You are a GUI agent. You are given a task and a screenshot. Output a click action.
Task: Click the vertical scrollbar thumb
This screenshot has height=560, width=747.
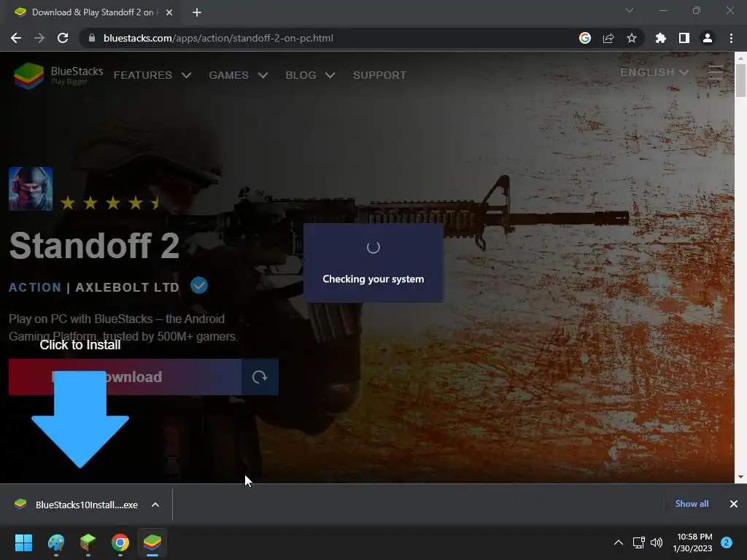(x=740, y=80)
